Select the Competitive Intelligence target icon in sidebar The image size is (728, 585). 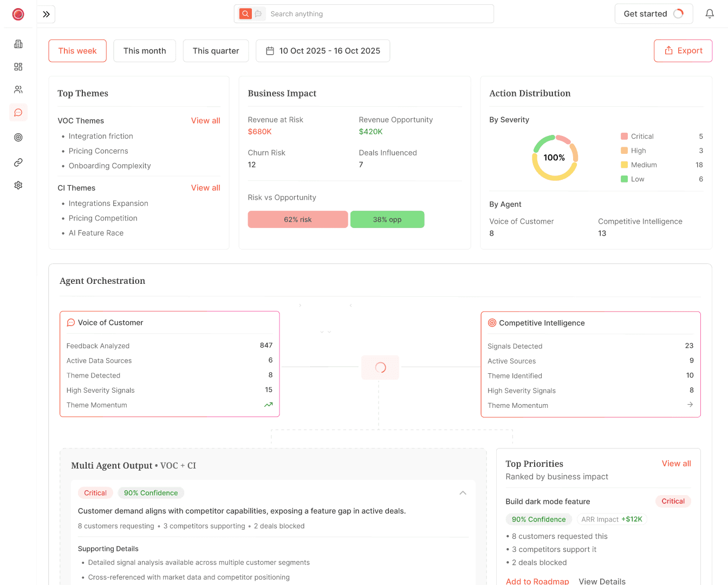coord(18,137)
